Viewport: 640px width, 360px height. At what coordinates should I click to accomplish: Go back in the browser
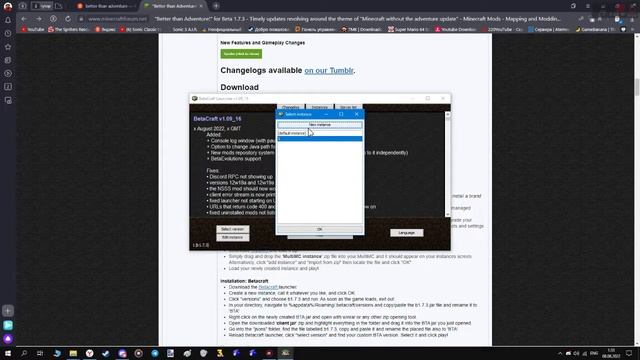(24, 19)
